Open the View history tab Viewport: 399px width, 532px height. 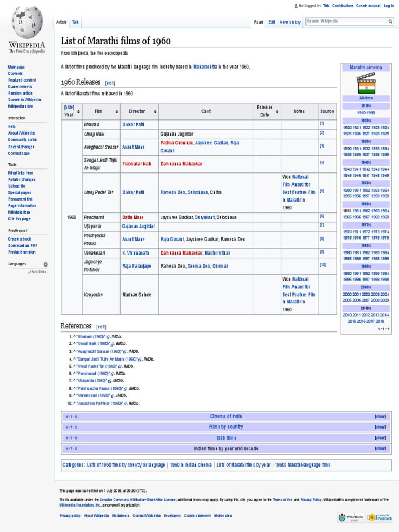pyautogui.click(x=290, y=22)
